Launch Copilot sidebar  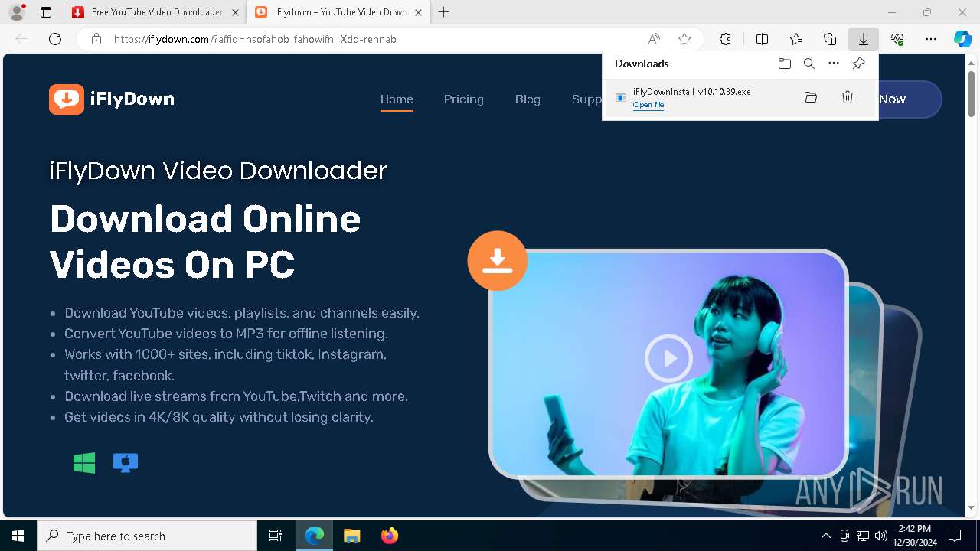[962, 39]
